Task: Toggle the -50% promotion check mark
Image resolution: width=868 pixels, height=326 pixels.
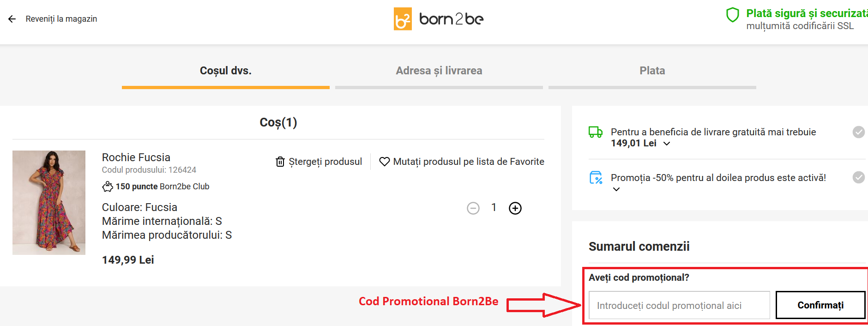Action: (x=858, y=177)
